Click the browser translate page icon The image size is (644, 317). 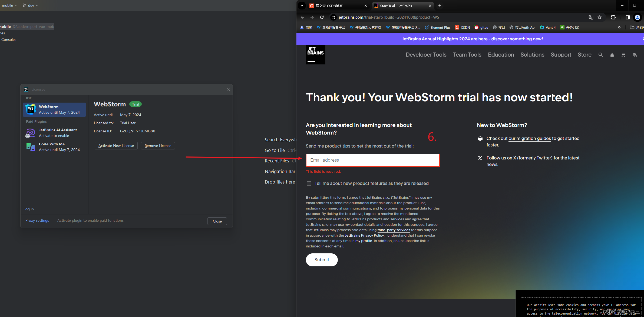click(x=591, y=17)
